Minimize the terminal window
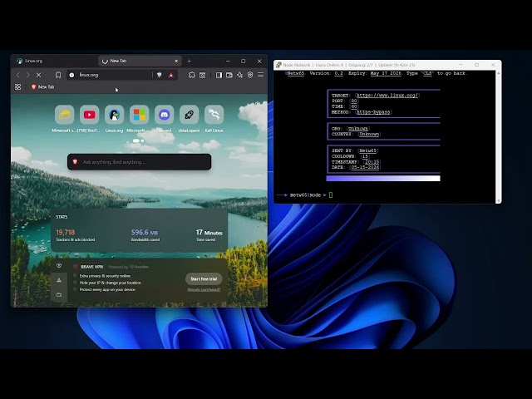The height and width of the screenshot is (399, 532). (461, 65)
